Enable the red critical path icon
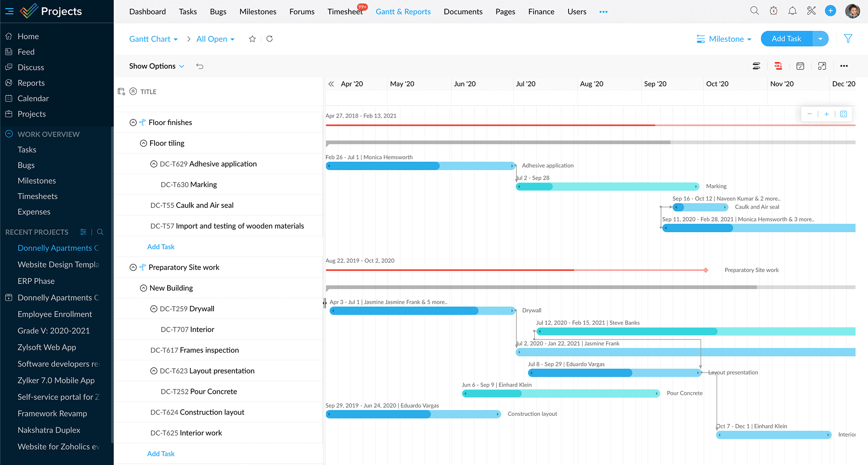 [x=779, y=66]
